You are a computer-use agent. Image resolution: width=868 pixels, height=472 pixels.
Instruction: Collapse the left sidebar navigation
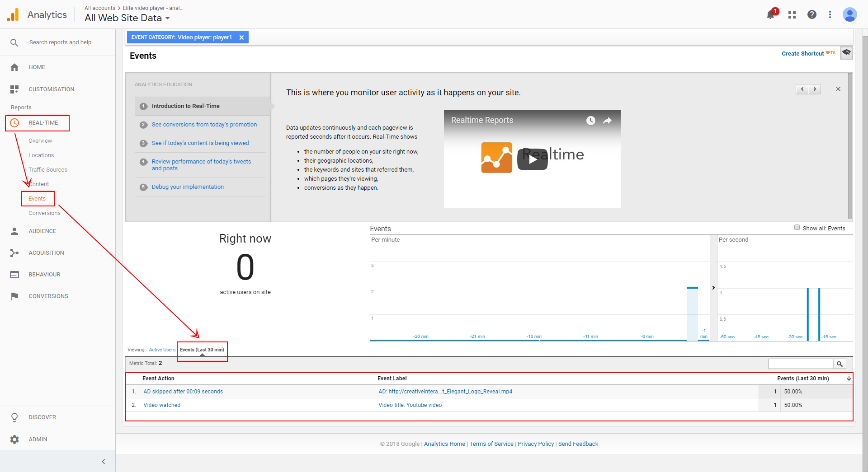coord(104,462)
